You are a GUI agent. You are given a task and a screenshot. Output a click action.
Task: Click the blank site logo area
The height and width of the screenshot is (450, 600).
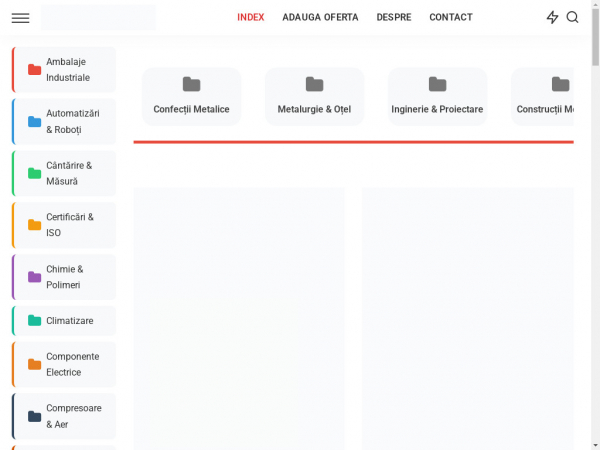pos(98,17)
